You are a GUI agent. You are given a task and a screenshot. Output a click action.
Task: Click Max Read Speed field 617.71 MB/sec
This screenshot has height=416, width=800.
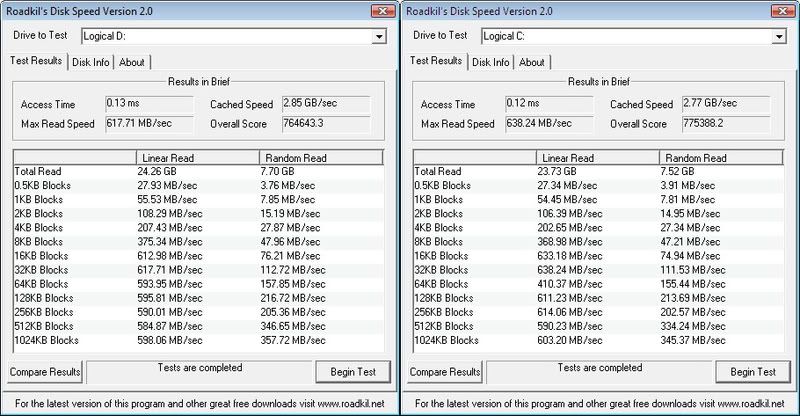pos(149,124)
